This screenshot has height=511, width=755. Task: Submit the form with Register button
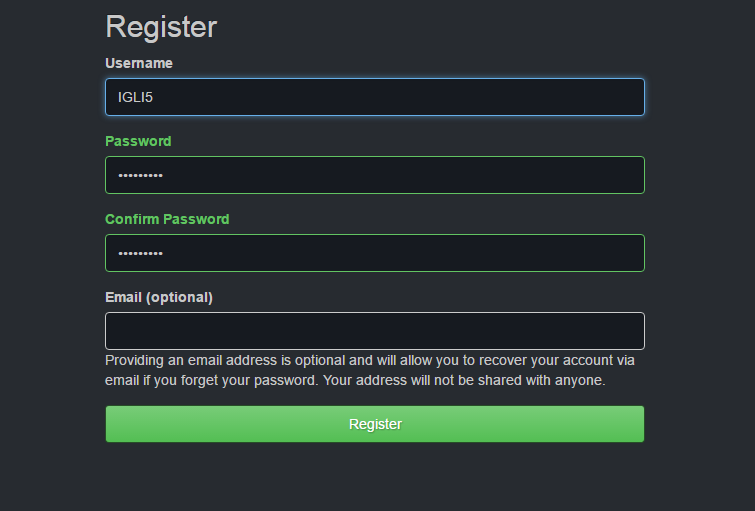(x=375, y=424)
